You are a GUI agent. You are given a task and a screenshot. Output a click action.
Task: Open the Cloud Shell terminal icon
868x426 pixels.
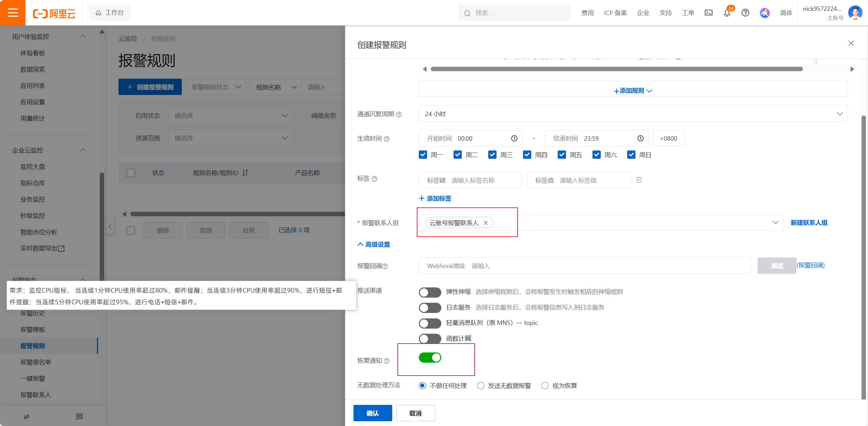[708, 13]
